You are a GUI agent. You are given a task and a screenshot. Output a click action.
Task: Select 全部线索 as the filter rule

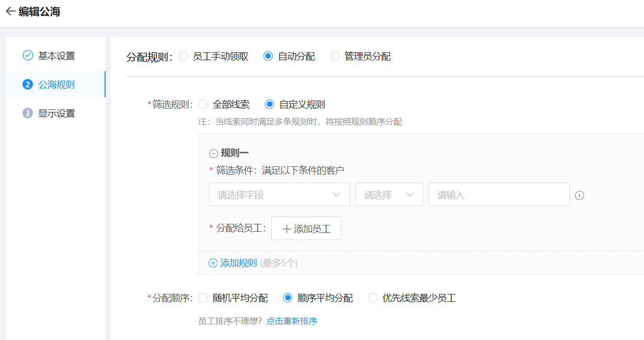coord(203,104)
